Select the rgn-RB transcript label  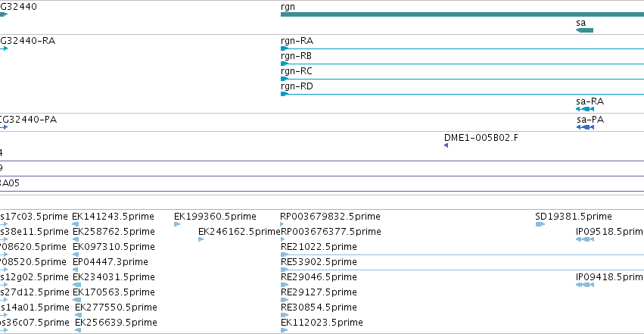[x=296, y=56]
